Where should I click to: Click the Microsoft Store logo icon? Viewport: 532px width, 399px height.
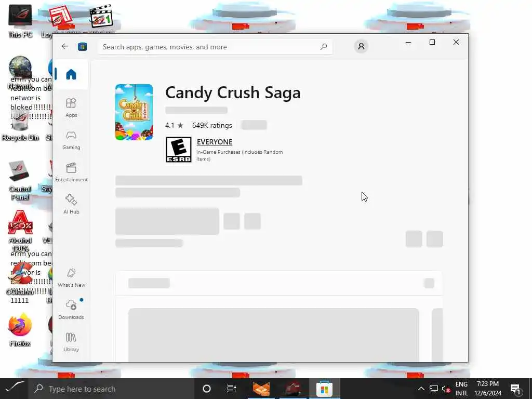[83, 46]
